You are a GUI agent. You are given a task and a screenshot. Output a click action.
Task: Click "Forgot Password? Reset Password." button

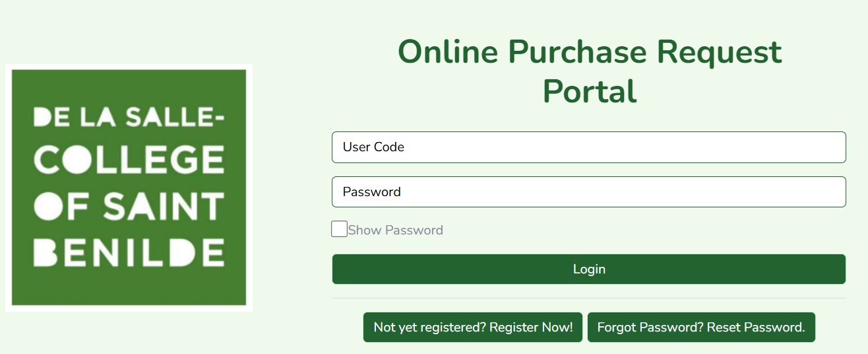(701, 328)
